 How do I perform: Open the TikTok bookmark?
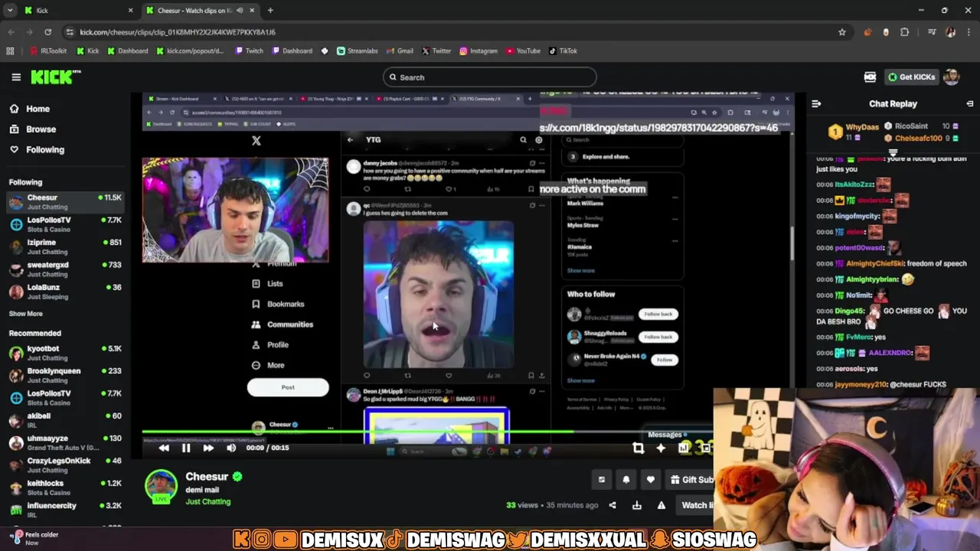tap(563, 51)
